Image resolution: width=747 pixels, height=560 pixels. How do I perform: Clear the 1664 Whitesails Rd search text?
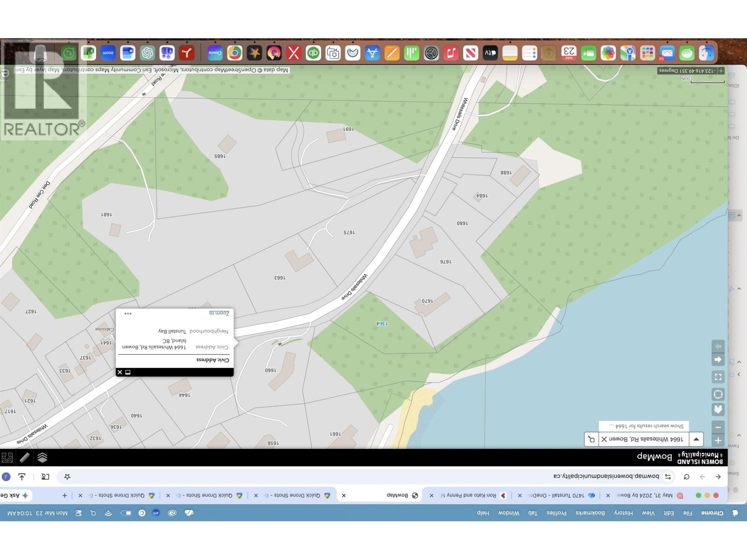(604, 439)
